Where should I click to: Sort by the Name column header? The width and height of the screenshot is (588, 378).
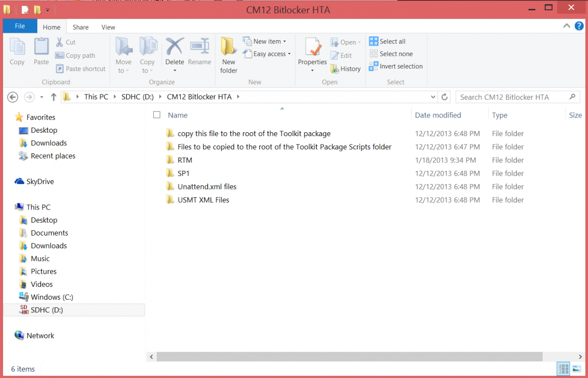pos(178,115)
